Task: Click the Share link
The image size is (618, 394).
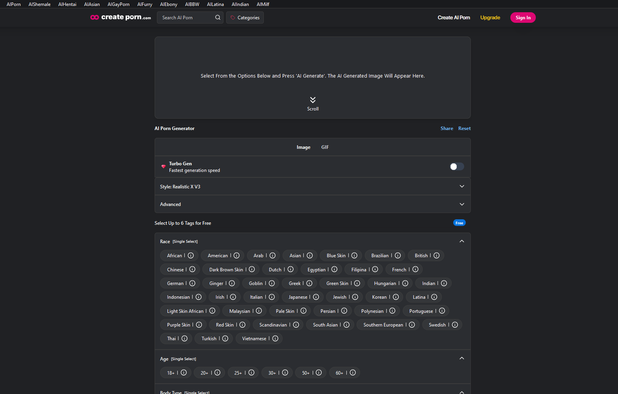Action: 447,128
